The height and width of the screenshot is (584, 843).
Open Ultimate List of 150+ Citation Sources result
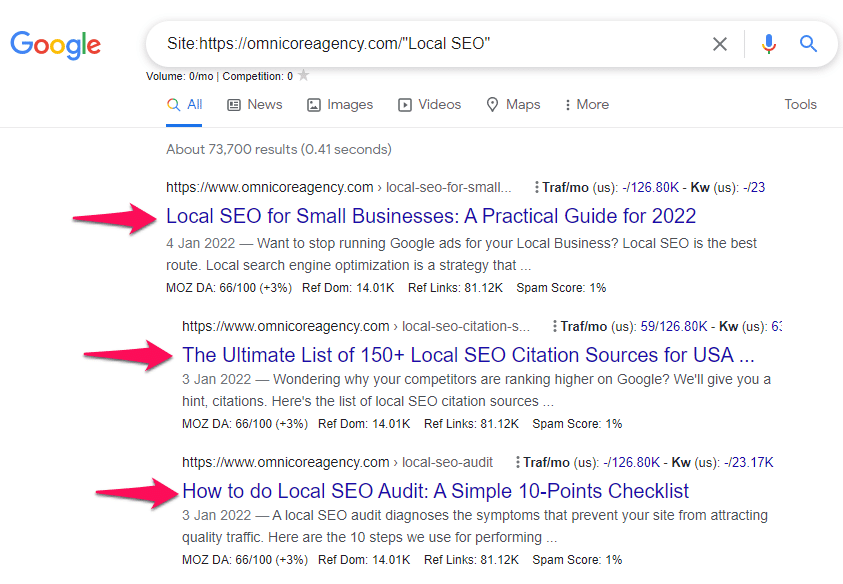coord(468,355)
